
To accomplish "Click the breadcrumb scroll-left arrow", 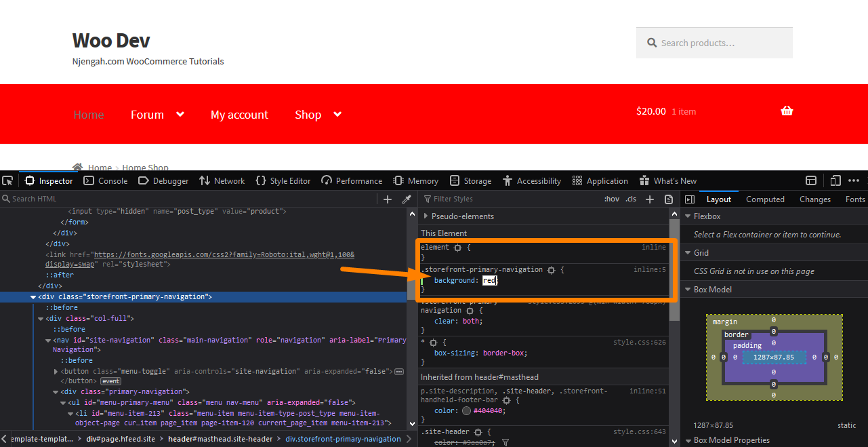I will click(x=5, y=439).
